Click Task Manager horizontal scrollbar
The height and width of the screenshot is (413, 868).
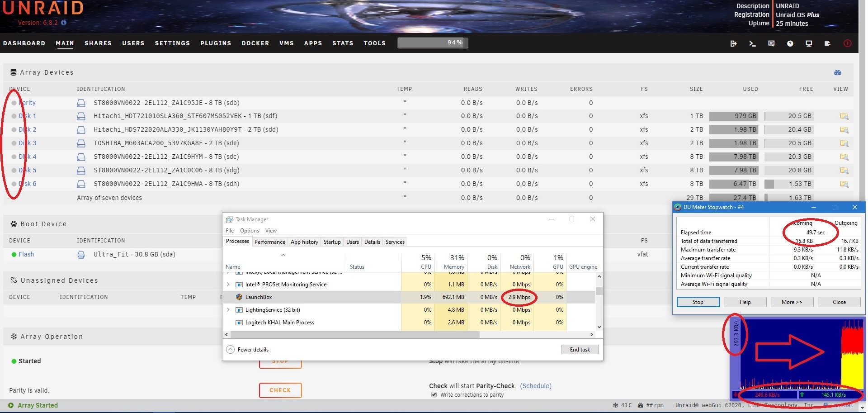(355, 335)
